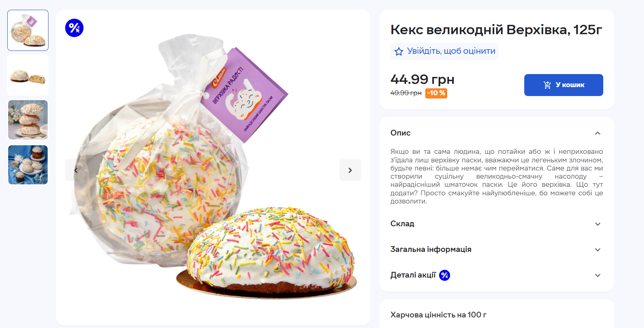Select the second thumbnail with the cut cake
The height and width of the screenshot is (328, 644).
(x=28, y=75)
